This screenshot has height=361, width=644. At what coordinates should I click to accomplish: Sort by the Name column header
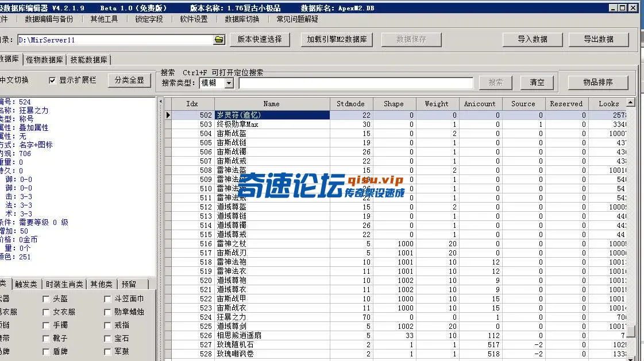pyautogui.click(x=272, y=104)
